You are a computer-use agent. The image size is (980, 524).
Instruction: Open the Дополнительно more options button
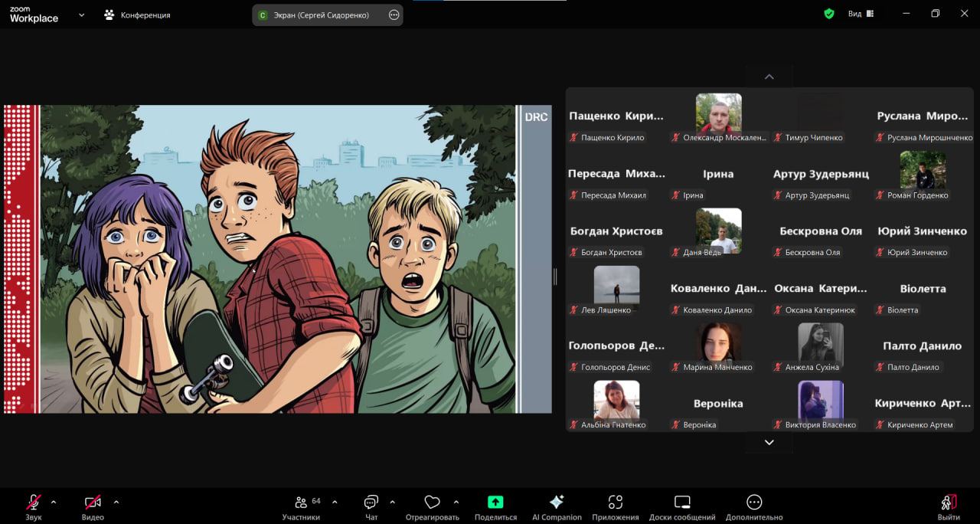pos(754,506)
